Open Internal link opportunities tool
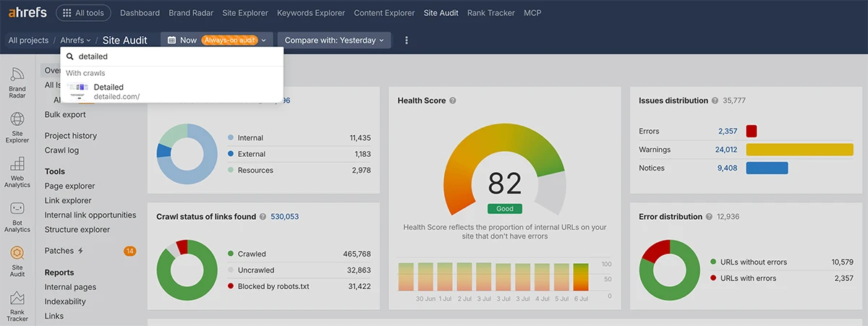Viewport: 868px width, 326px height. click(90, 215)
